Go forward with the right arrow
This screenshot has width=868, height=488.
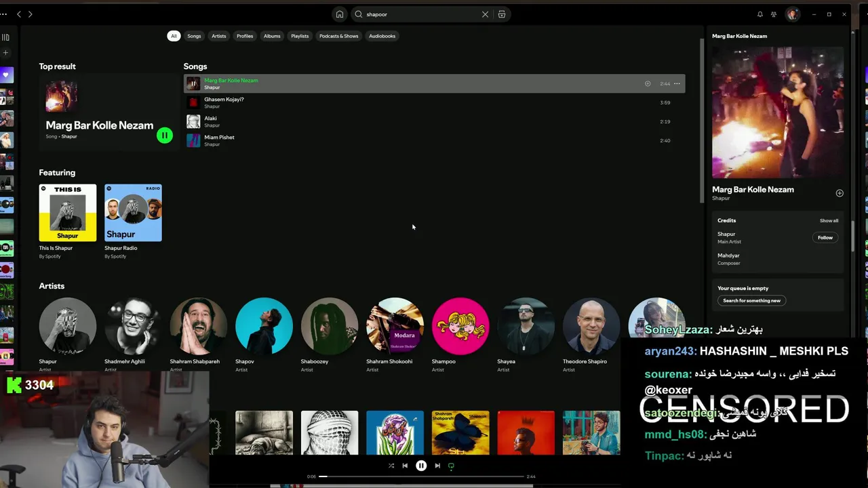30,14
